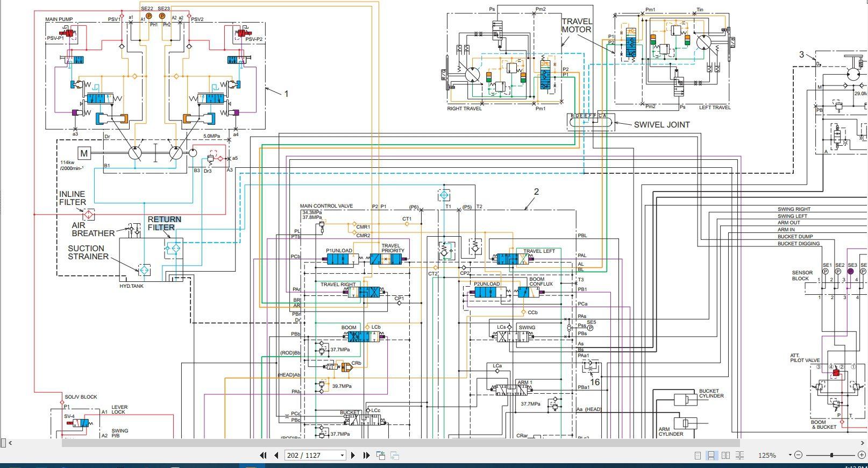Advance to the next page
Screen dimensions: 868x468
353,455
